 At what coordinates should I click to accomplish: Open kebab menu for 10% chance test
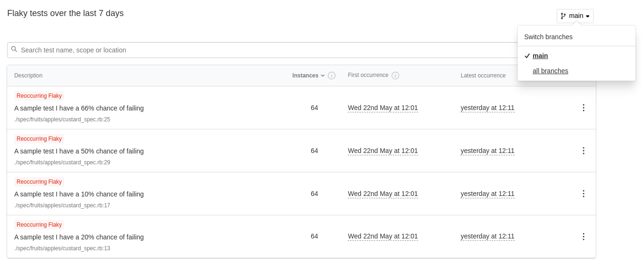(x=583, y=194)
